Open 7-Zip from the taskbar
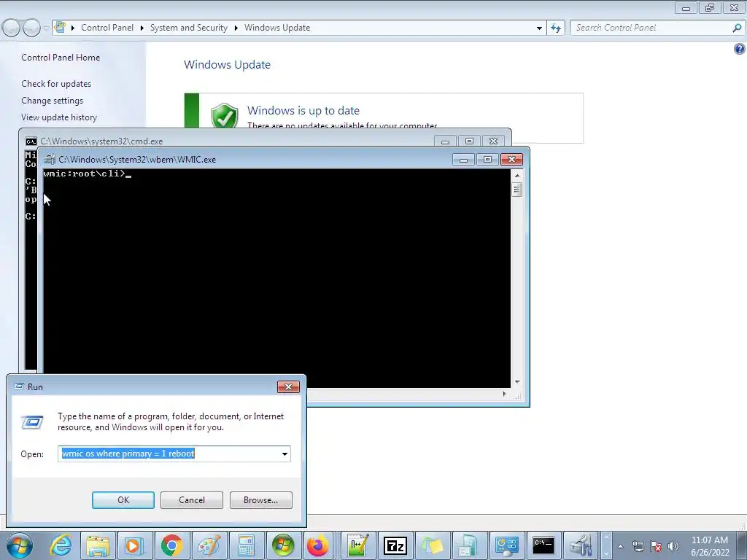 (x=395, y=545)
